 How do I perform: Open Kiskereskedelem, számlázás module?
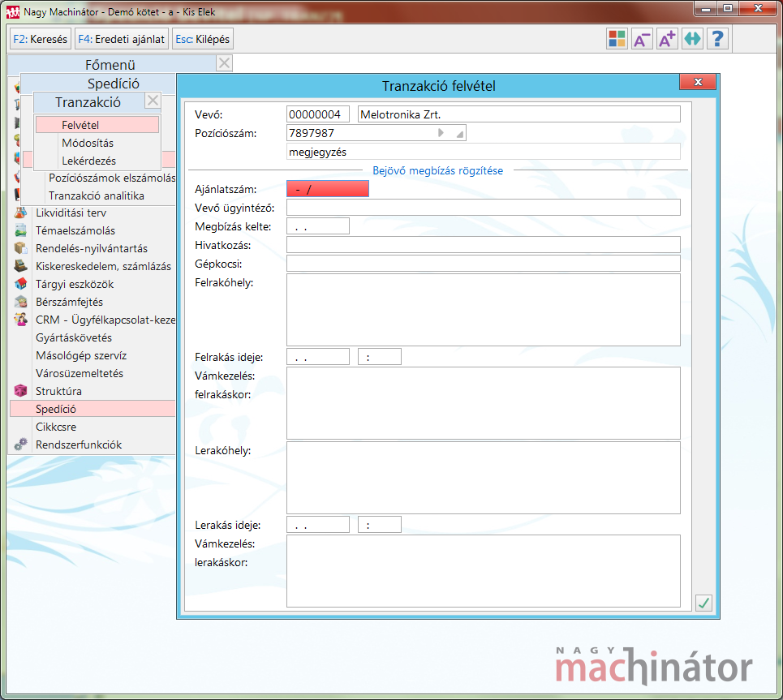[103, 266]
